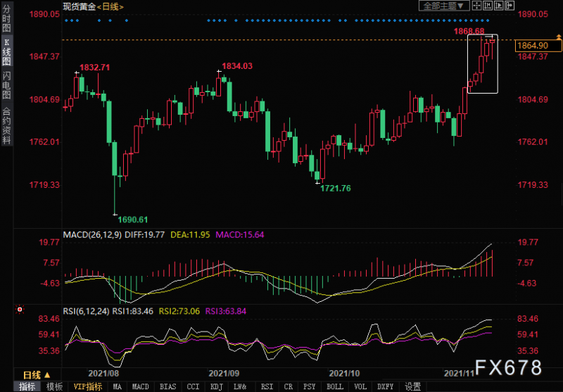
Task: Click the 1864.90 current price label
Action: [x=532, y=45]
